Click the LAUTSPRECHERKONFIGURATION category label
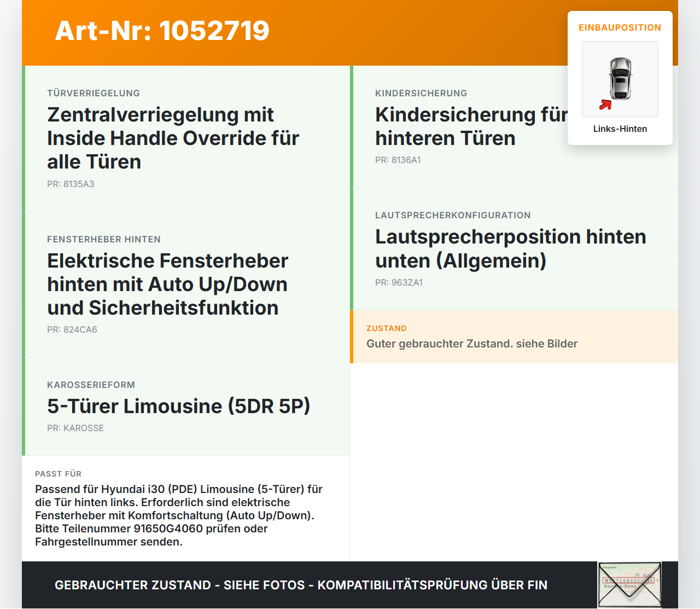 (x=453, y=215)
